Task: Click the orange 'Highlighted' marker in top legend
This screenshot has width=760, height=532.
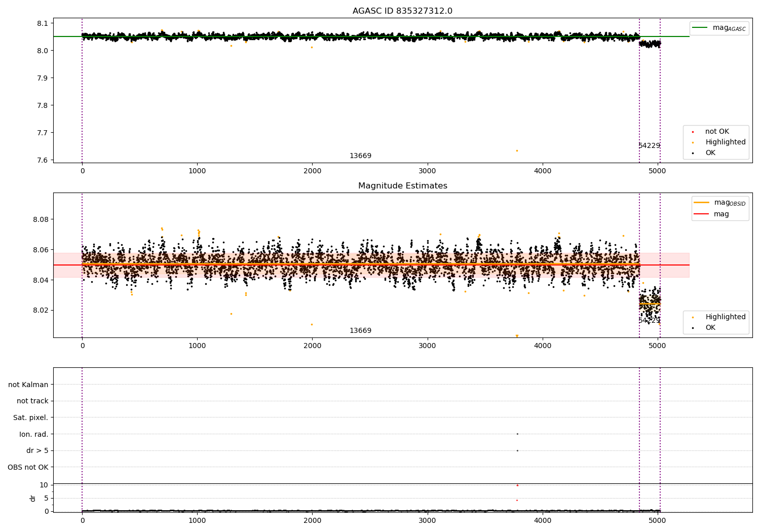Action: 693,142
